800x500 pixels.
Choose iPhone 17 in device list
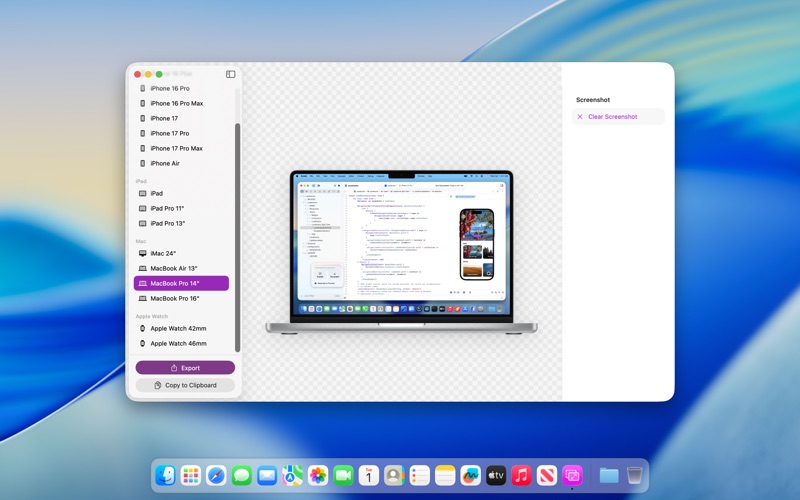coord(181,118)
